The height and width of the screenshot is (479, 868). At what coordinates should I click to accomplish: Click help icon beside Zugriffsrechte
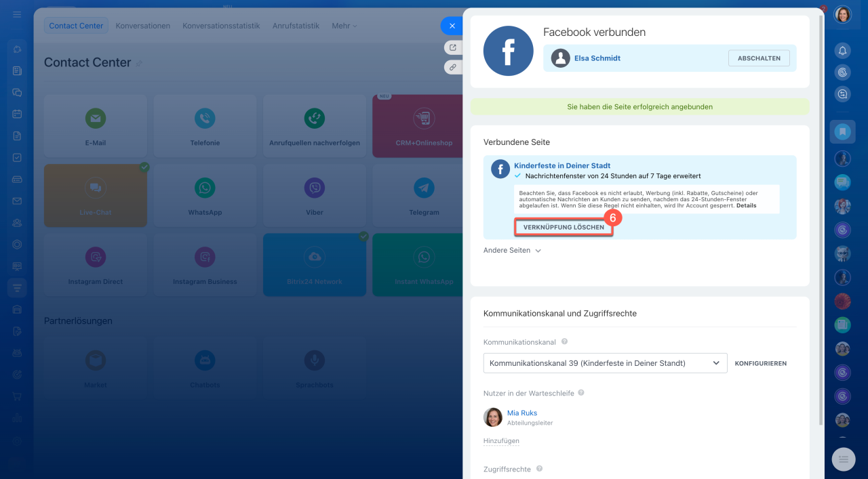(540, 468)
